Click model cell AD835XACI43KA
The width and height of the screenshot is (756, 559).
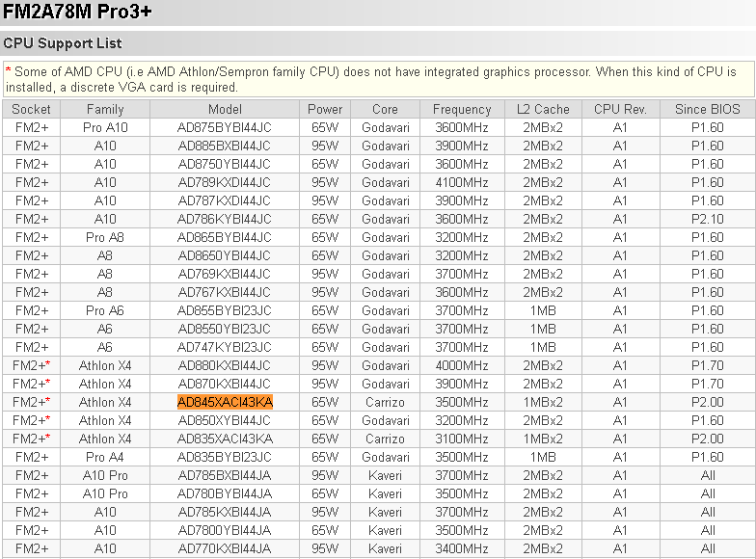click(225, 439)
